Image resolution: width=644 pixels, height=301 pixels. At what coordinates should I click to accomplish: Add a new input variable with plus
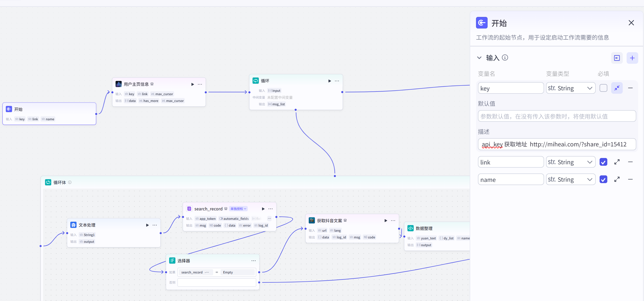pos(632,58)
